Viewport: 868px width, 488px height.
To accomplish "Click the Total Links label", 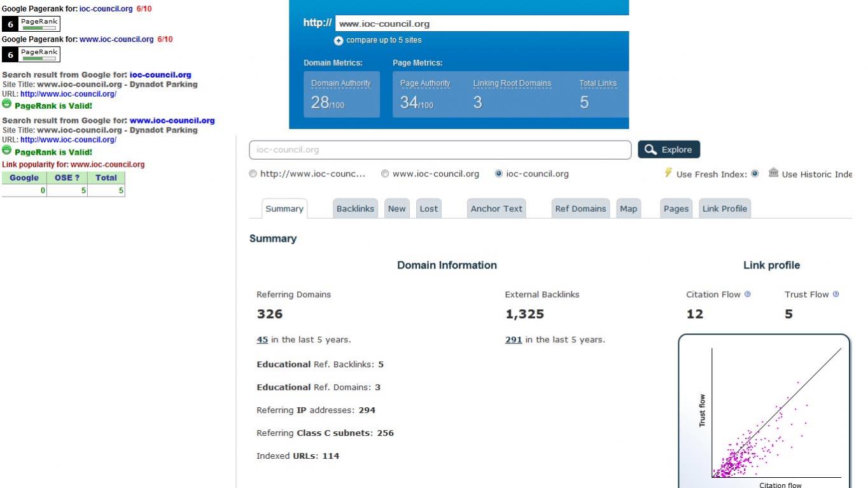I will click(598, 83).
